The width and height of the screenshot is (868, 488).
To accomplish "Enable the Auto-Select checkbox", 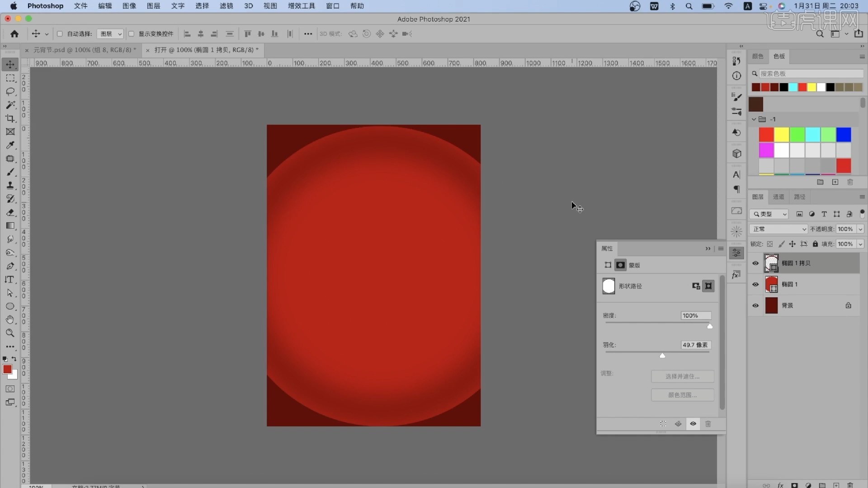I will pyautogui.click(x=60, y=34).
